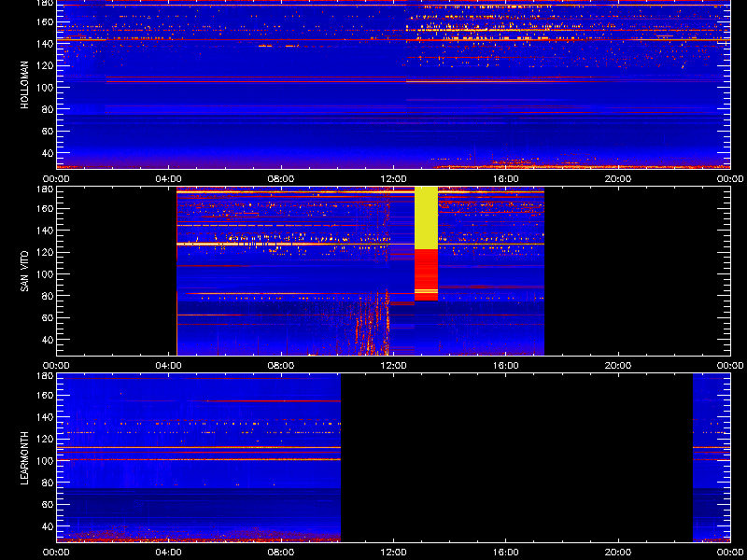This screenshot has width=747, height=560.
Task: Pick the 16:00 time label under Learmonth plot
Action: (506, 553)
